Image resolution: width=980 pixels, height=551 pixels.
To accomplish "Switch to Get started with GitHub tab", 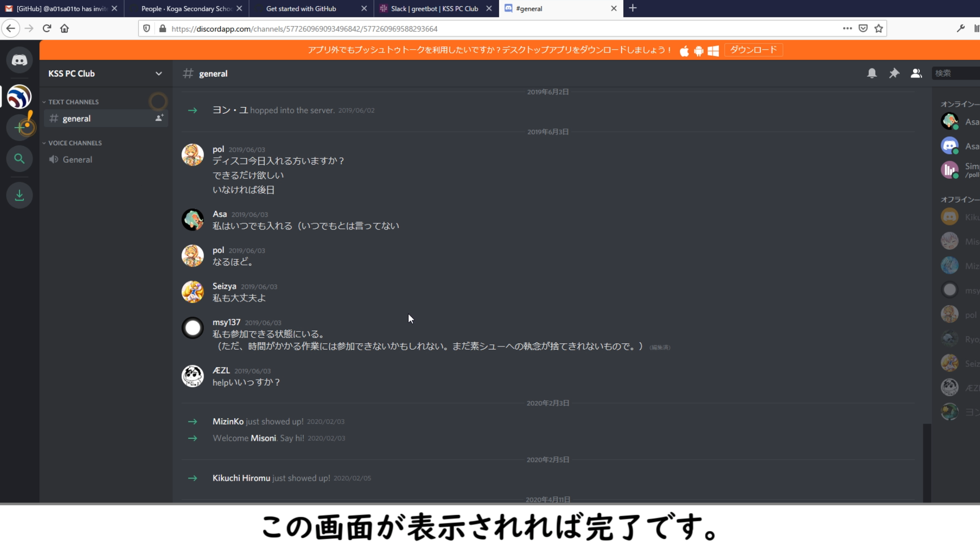I will pos(301,9).
